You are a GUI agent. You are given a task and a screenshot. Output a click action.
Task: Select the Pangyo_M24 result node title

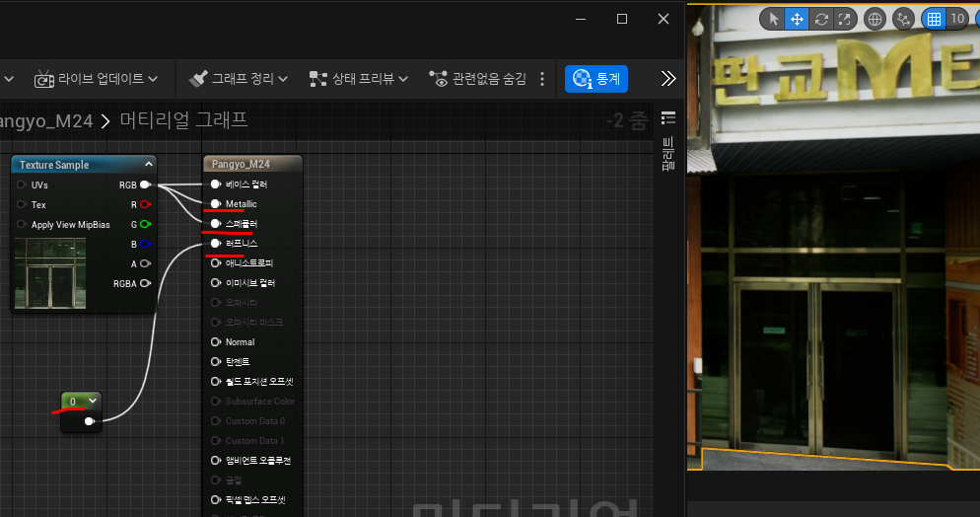coord(241,164)
